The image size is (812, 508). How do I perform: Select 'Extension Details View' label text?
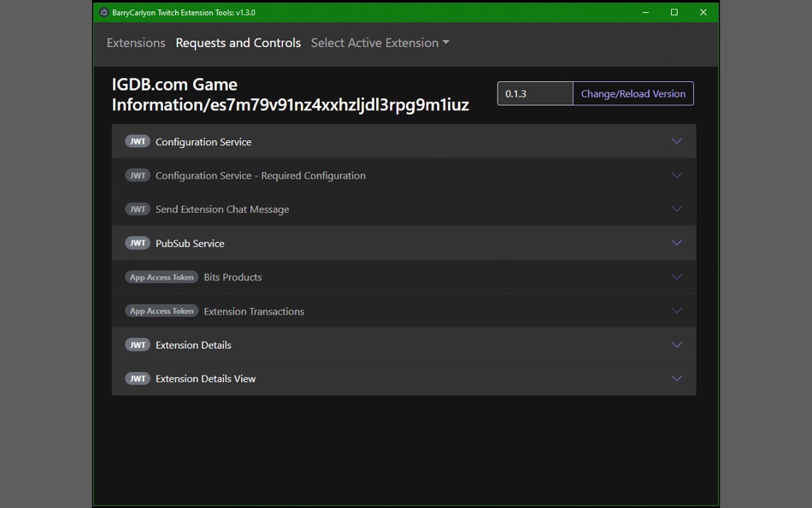coord(206,378)
